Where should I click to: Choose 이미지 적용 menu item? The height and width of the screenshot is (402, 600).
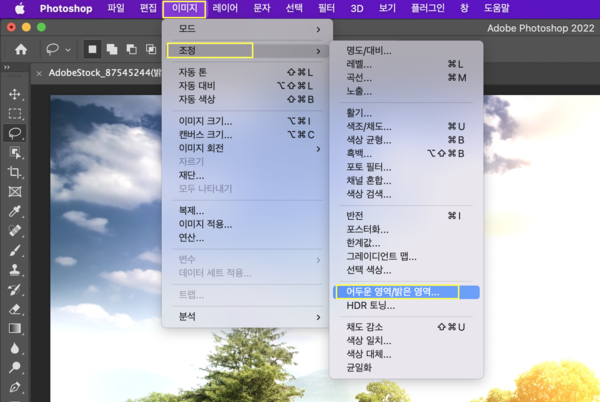pos(247,225)
